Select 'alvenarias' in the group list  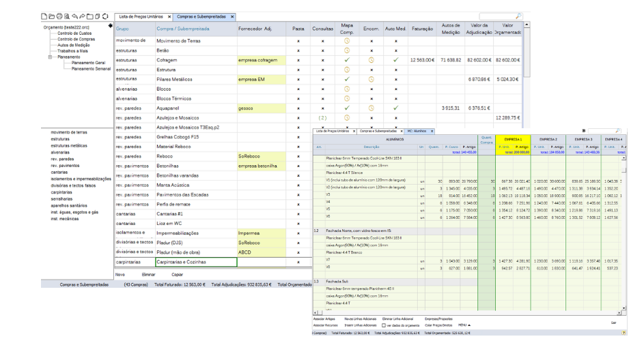pyautogui.click(x=60, y=152)
